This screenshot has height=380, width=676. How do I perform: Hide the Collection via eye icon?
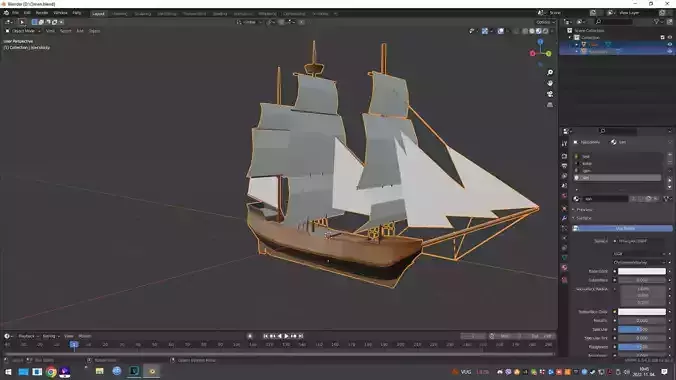[670, 38]
